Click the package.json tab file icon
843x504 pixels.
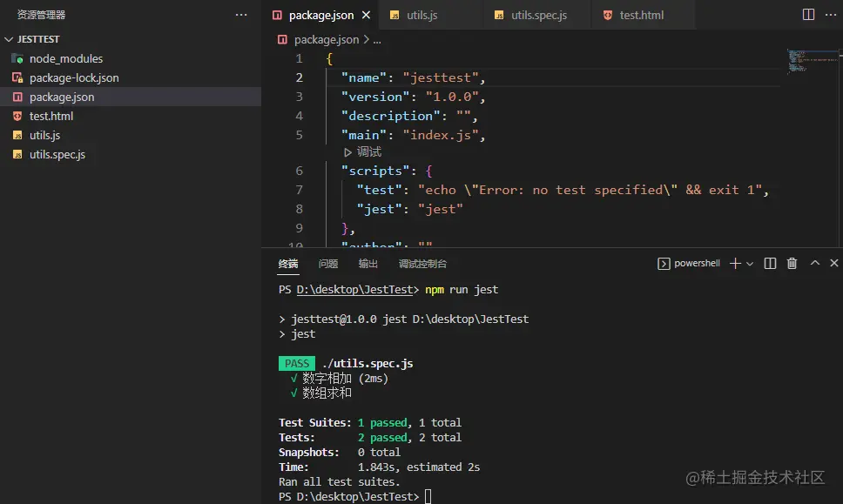coord(277,15)
